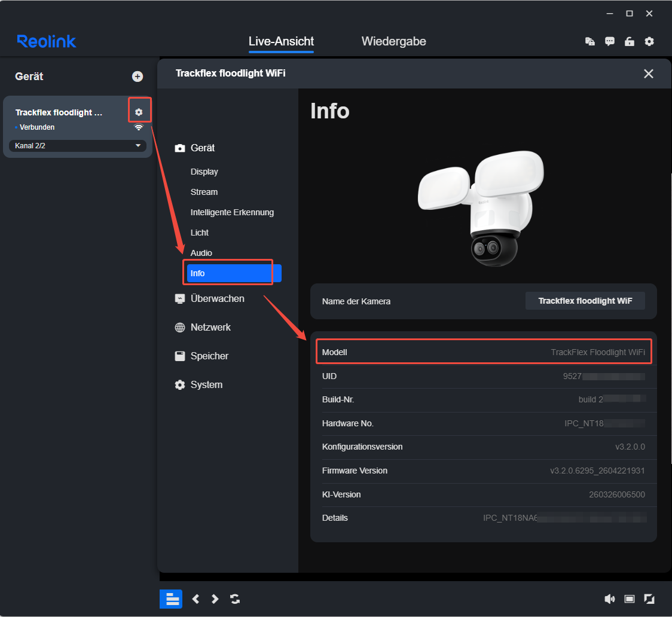Click the Modell value TrackFlex Floodlight WiFi
The width and height of the screenshot is (672, 617).
tap(597, 352)
